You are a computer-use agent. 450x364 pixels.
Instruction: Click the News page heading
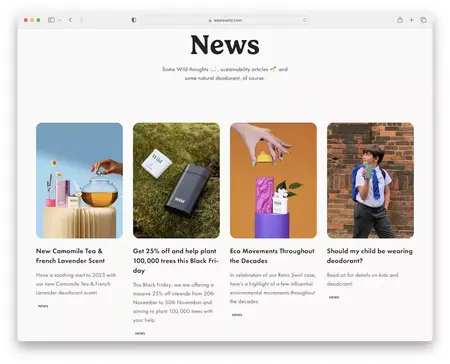click(x=225, y=45)
